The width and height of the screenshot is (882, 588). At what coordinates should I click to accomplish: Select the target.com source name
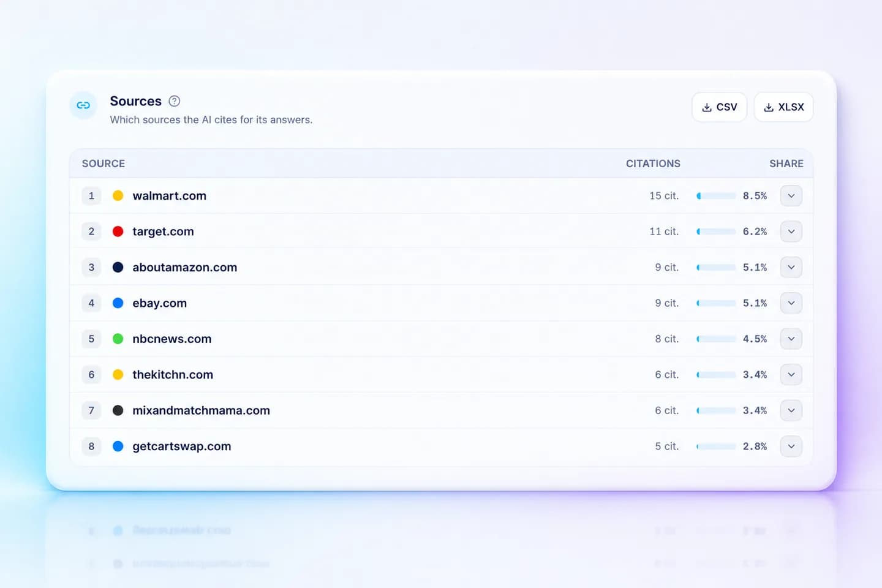click(163, 232)
